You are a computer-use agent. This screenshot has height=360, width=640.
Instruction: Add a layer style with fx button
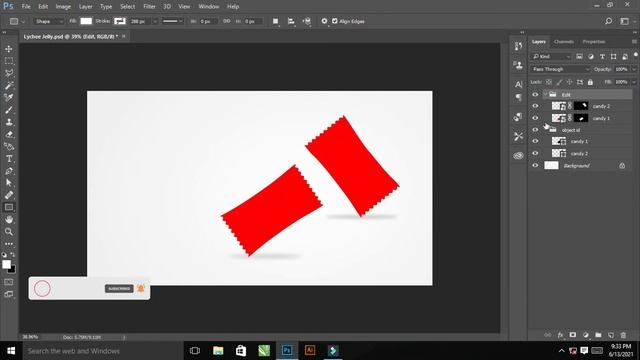[560, 335]
